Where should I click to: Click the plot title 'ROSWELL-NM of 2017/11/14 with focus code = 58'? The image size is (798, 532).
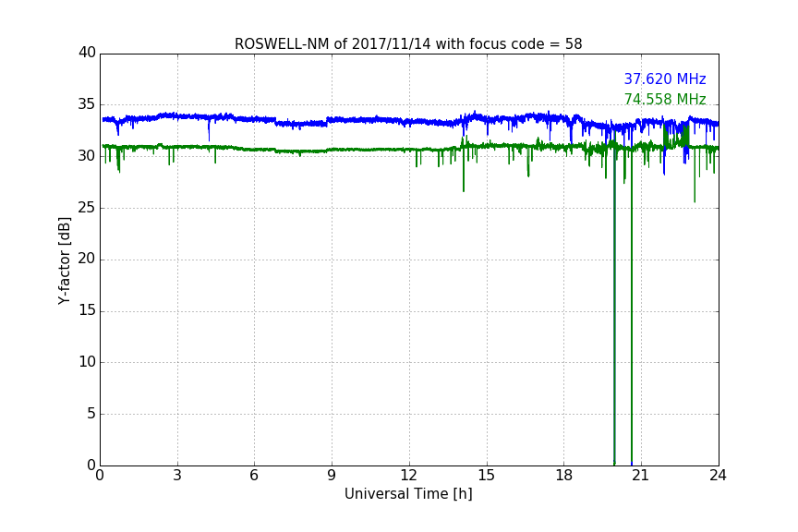pos(408,44)
